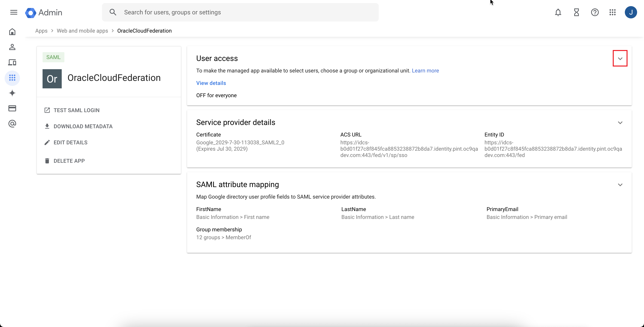Open the Billing sidebar icon
Viewport: 644px width, 327px height.
[x=12, y=108]
